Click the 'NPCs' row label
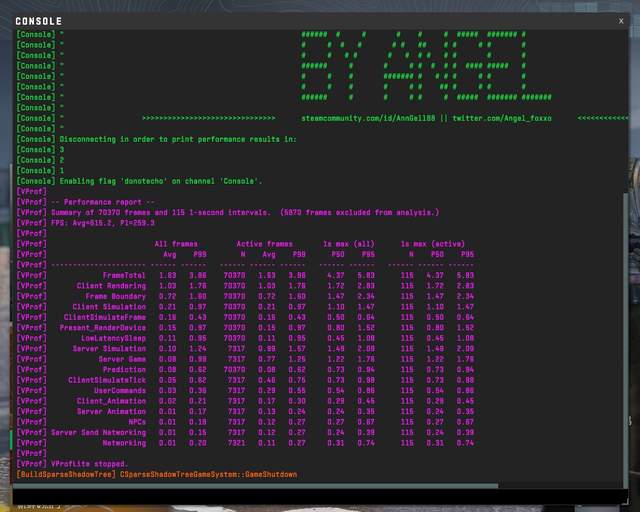Image resolution: width=640 pixels, height=512 pixels. click(137, 422)
